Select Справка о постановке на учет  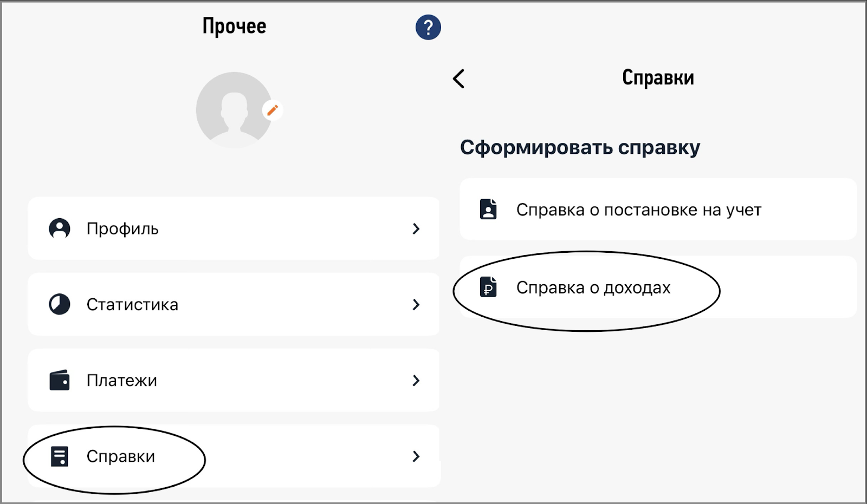pyautogui.click(x=638, y=210)
